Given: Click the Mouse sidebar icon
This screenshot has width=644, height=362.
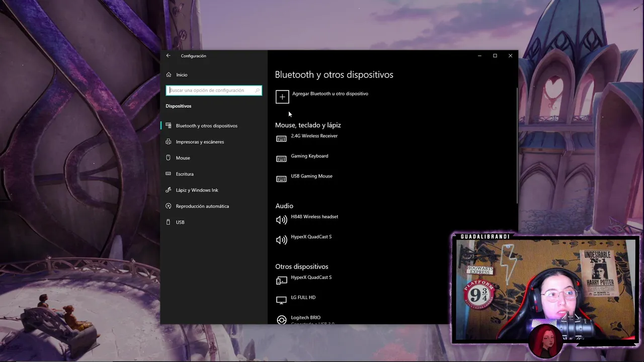Looking at the screenshot, I should click(x=169, y=158).
